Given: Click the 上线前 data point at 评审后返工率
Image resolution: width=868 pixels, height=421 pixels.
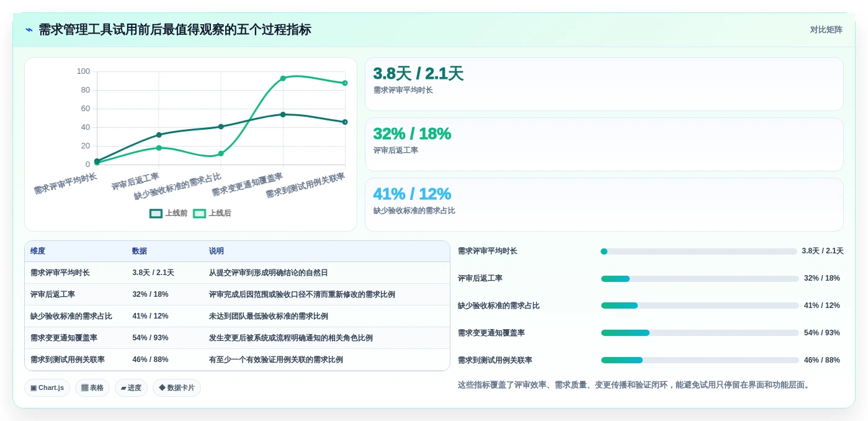Looking at the screenshot, I should (159, 135).
